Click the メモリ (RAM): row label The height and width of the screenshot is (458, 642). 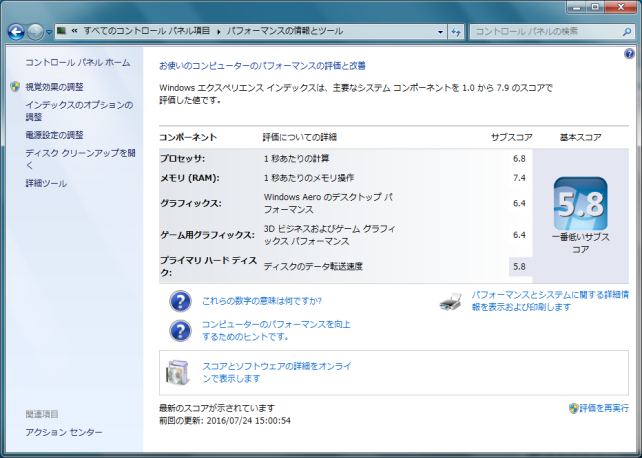pyautogui.click(x=190, y=178)
